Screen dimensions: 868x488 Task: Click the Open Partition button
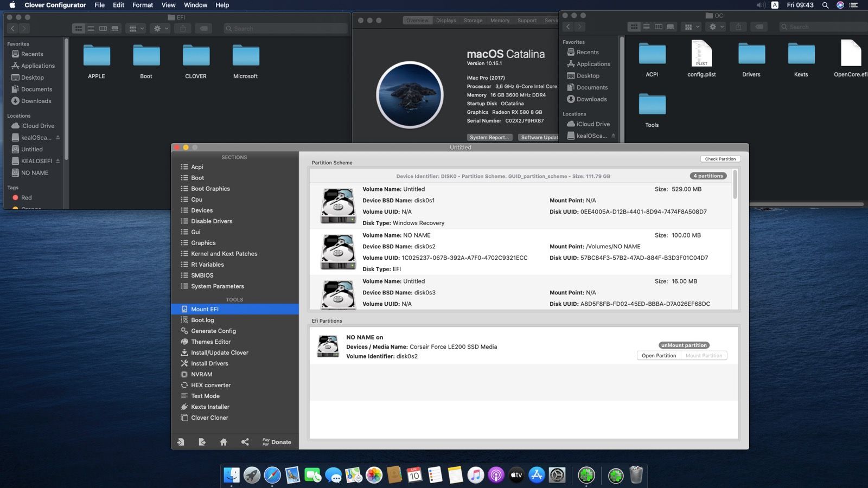coord(659,356)
